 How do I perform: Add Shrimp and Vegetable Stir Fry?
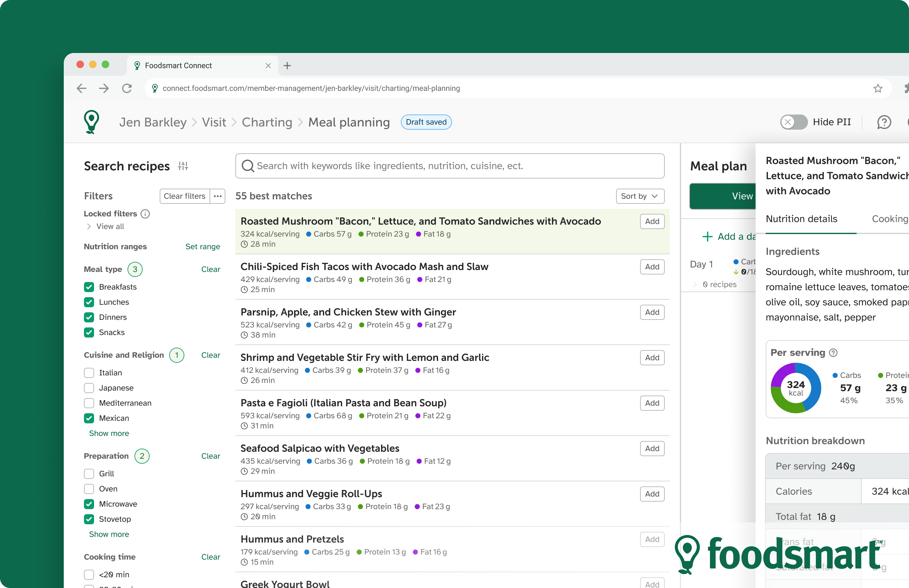tap(652, 358)
